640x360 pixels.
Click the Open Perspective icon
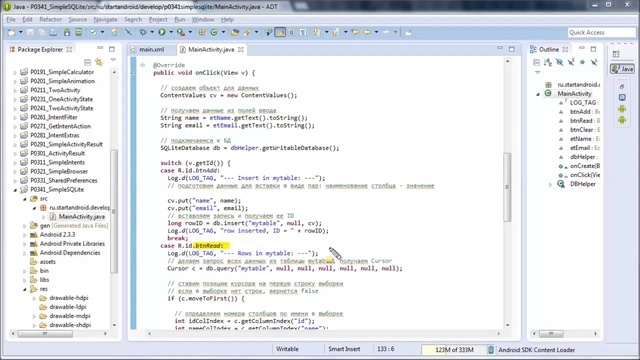[x=616, y=54]
